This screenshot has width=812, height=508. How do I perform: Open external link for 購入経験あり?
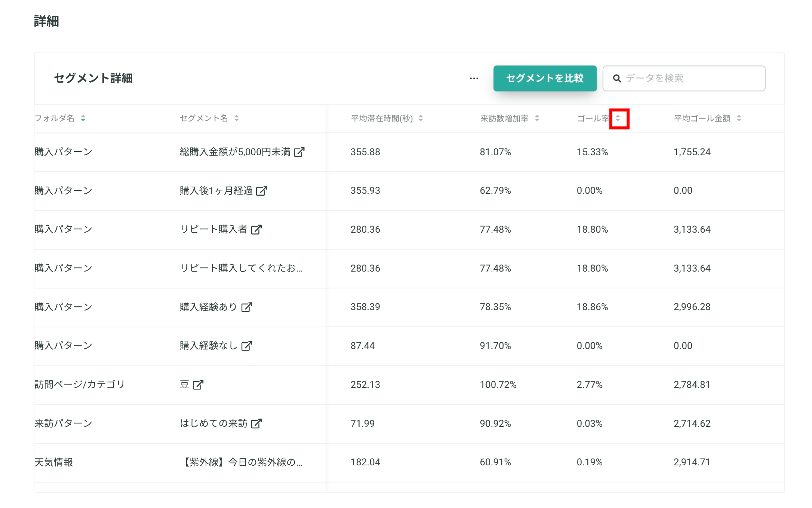click(x=247, y=307)
